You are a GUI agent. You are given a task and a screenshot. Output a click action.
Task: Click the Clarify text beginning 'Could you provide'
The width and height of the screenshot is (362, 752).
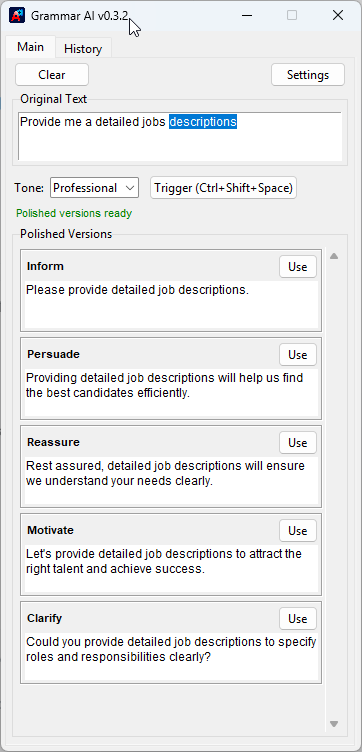pos(171,649)
